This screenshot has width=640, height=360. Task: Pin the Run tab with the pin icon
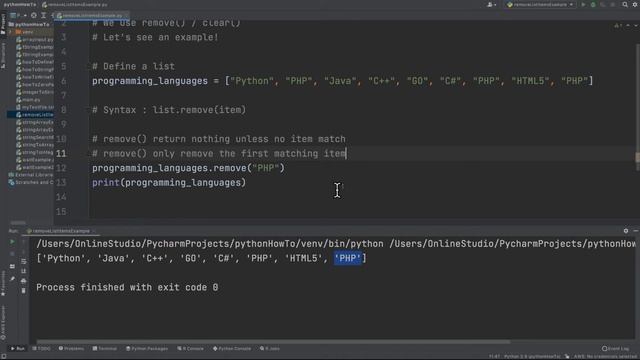[12, 279]
